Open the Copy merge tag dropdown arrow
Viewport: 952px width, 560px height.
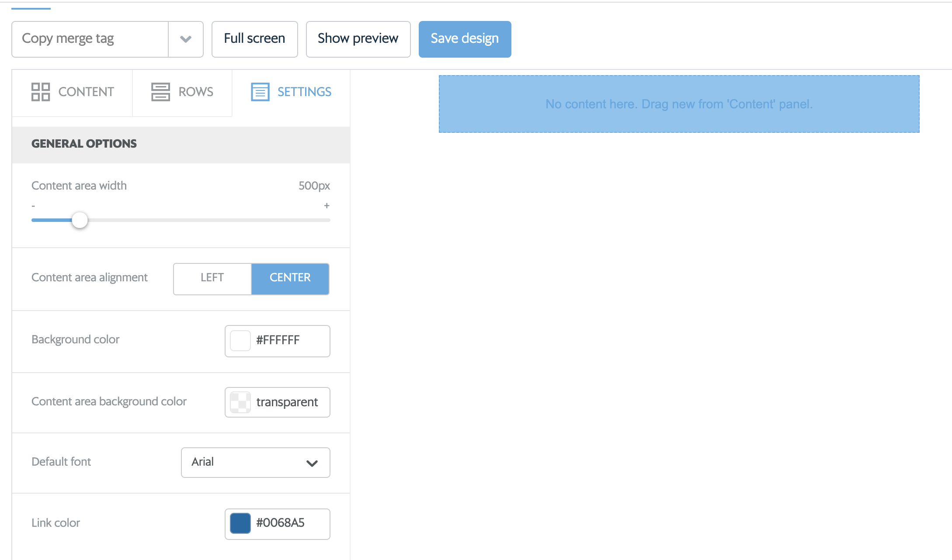click(185, 39)
